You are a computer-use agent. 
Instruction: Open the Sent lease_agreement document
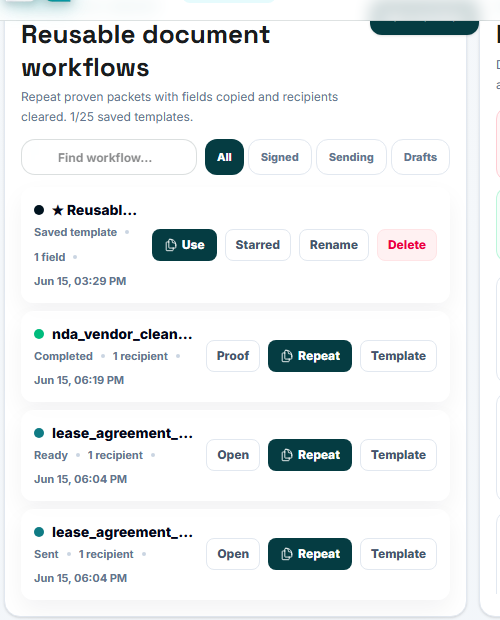tap(233, 554)
